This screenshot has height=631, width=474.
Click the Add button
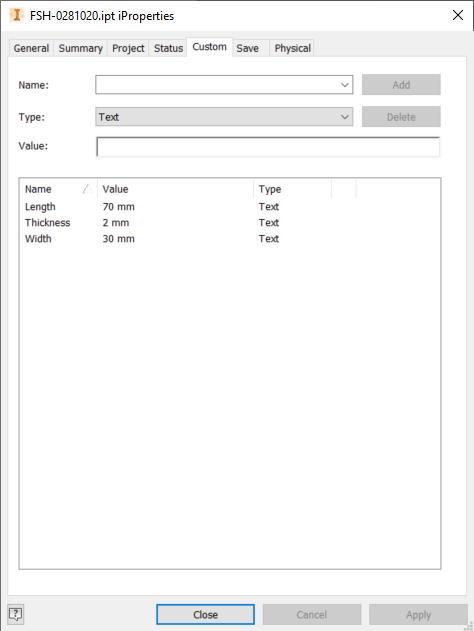[401, 85]
